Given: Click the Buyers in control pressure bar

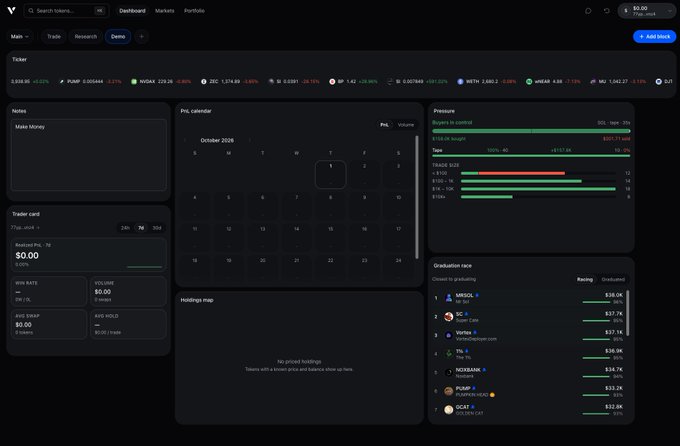Looking at the screenshot, I should (531, 131).
